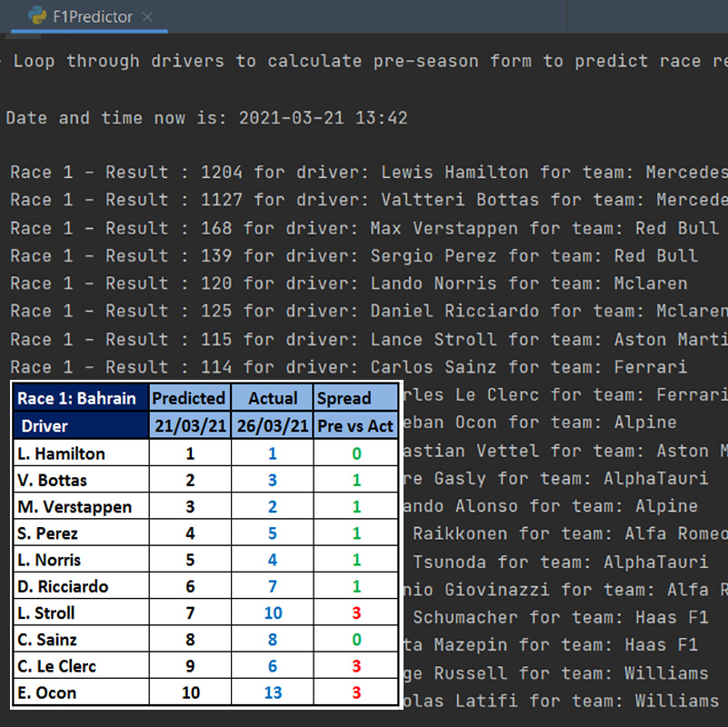The image size is (728, 727).
Task: Click the M. Verstappen row name
Action: click(x=75, y=507)
